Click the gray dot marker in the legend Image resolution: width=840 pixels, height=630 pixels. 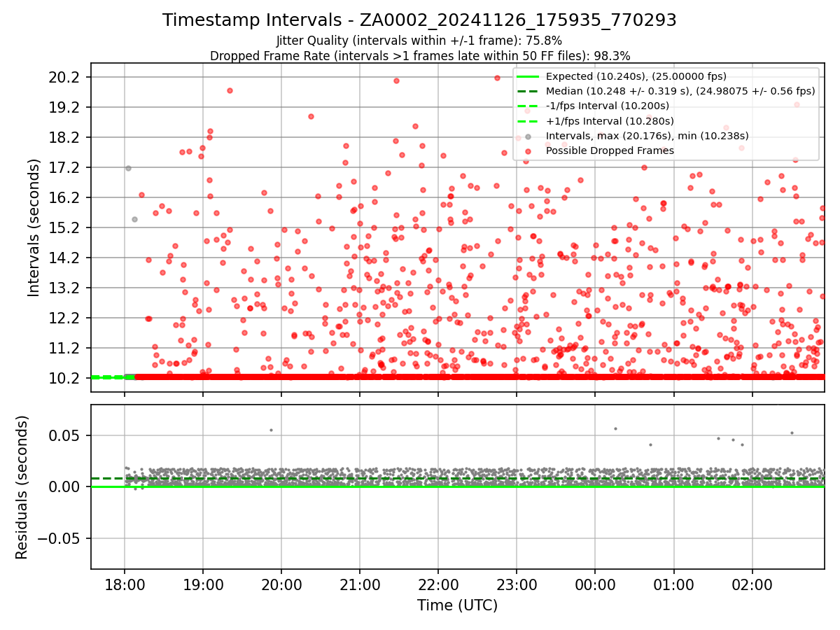[x=528, y=136]
